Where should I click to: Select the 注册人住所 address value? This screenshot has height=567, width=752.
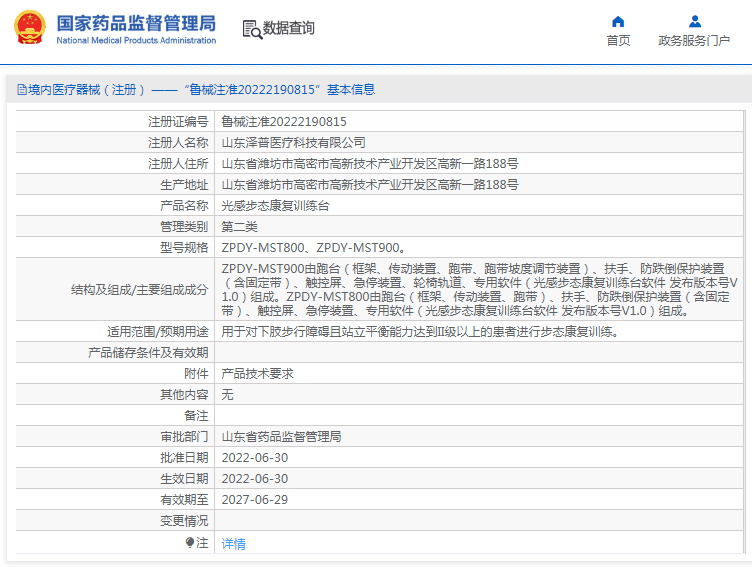pyautogui.click(x=370, y=164)
